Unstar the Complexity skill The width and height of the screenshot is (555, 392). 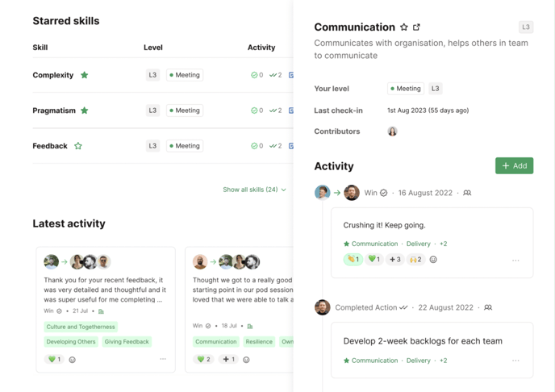[85, 75]
